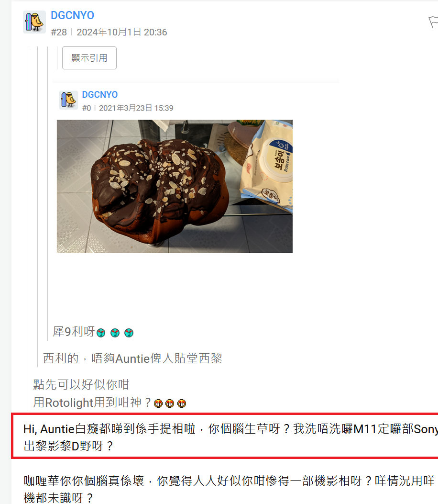This screenshot has height=504, width=438.
Task: Click the quoted line 點先可以好似你咁
Action: pyautogui.click(x=81, y=384)
